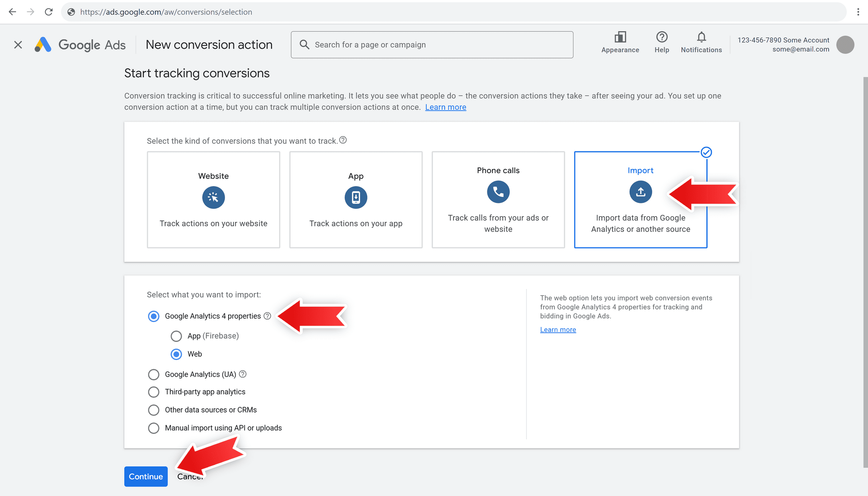Open Learn more about conversion tracking
The height and width of the screenshot is (496, 868).
446,107
